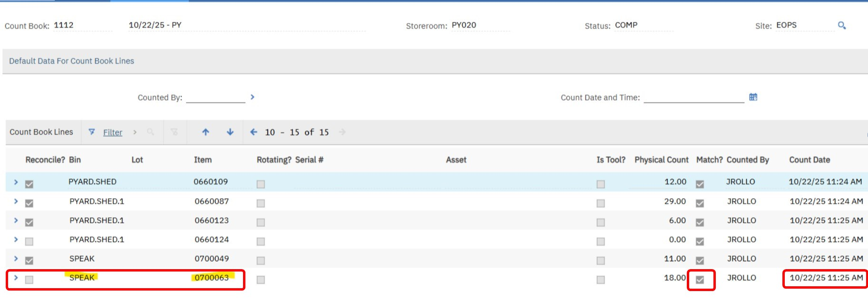The width and height of the screenshot is (868, 302).
Task: Open Counted By detail menu chevron
Action: 253,97
